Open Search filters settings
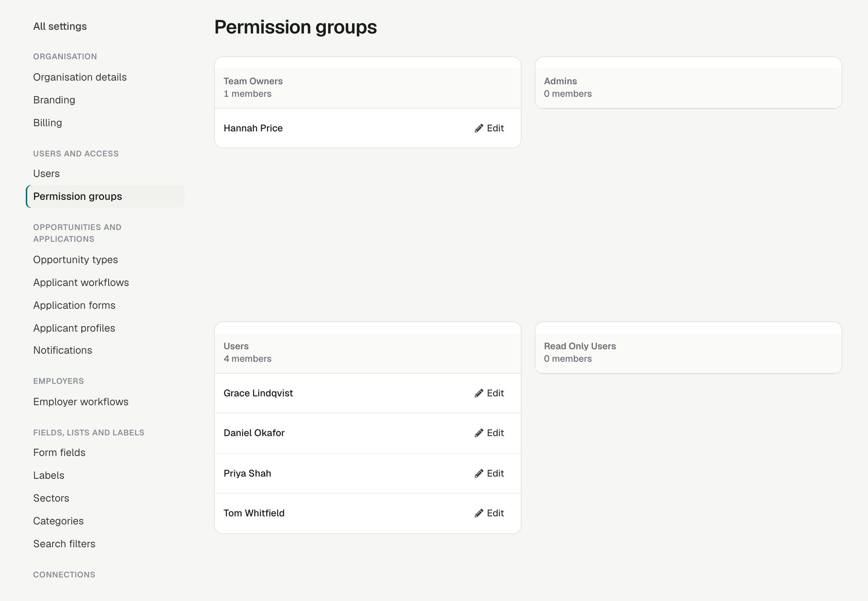This screenshot has height=601, width=868. click(64, 544)
